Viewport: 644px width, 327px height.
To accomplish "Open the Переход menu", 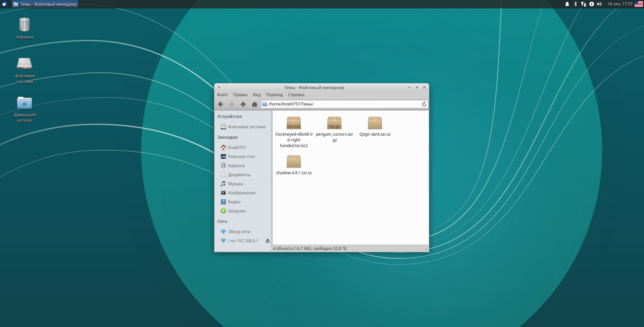I will [x=274, y=95].
